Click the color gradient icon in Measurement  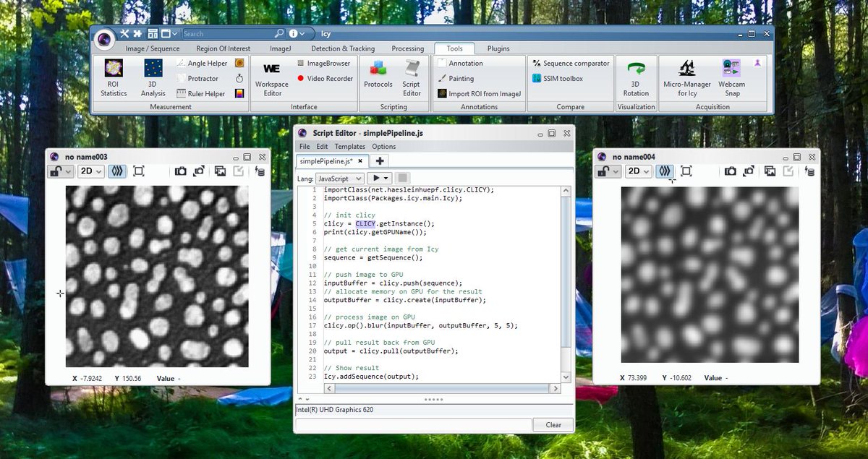239,93
